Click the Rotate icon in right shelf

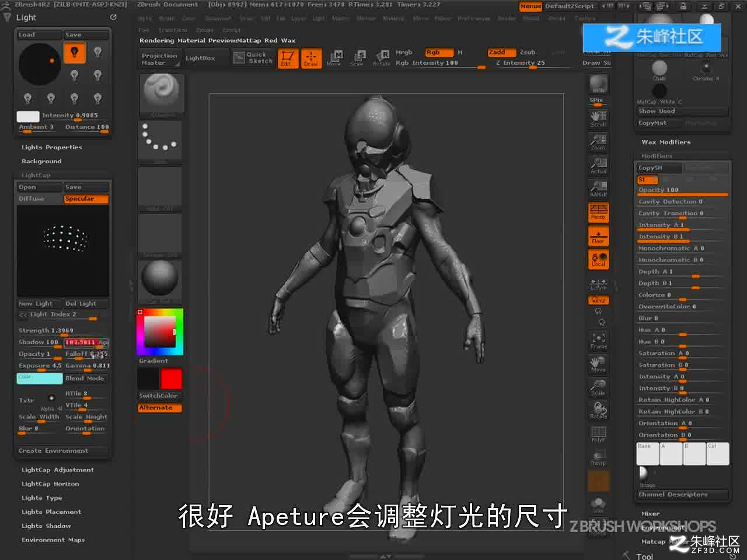tap(598, 411)
